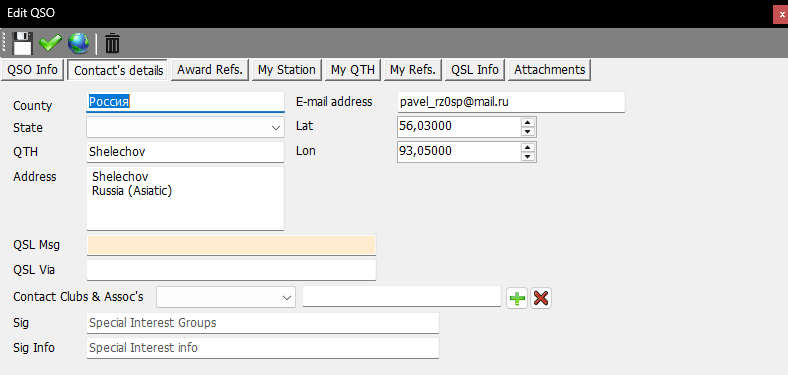Decrease the Lon value with down arrow
Viewport: 788px width, 375px height.
coord(527,156)
